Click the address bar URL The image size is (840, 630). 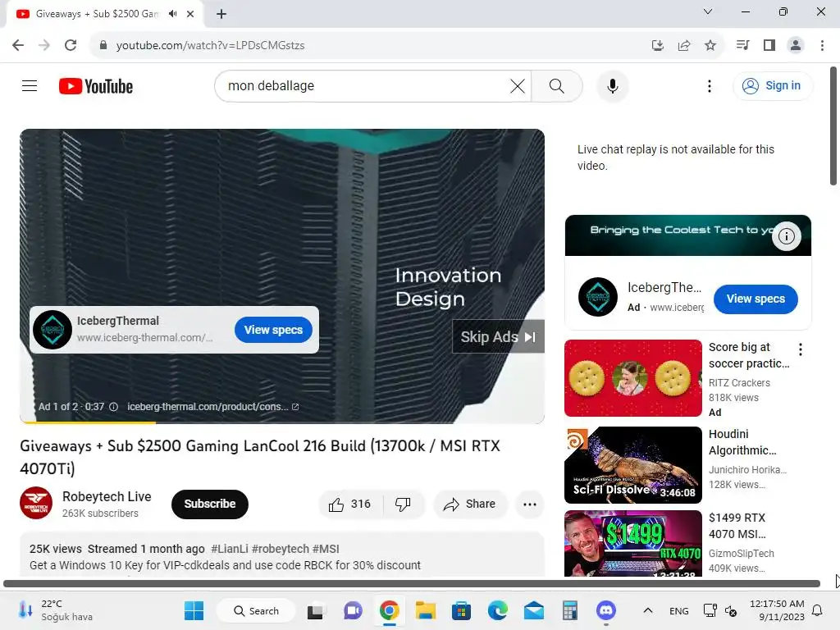211,45
